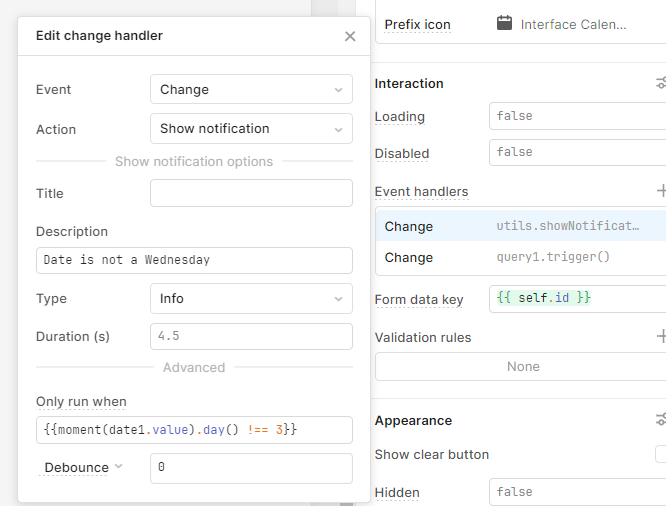Toggle the Show clear button checkbox
The width and height of the screenshot is (666, 506).
661,454
